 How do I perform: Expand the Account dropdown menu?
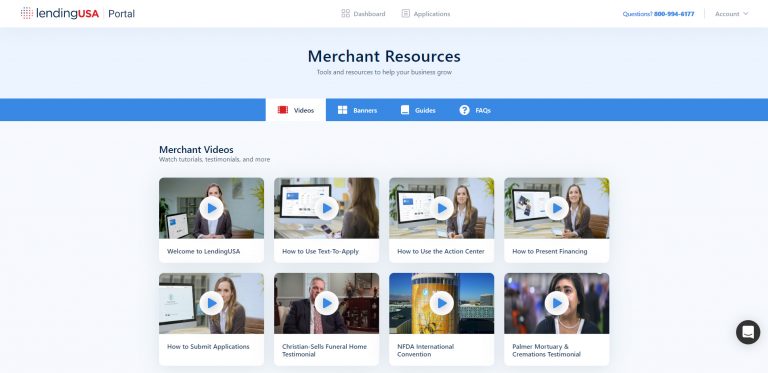pyautogui.click(x=731, y=14)
